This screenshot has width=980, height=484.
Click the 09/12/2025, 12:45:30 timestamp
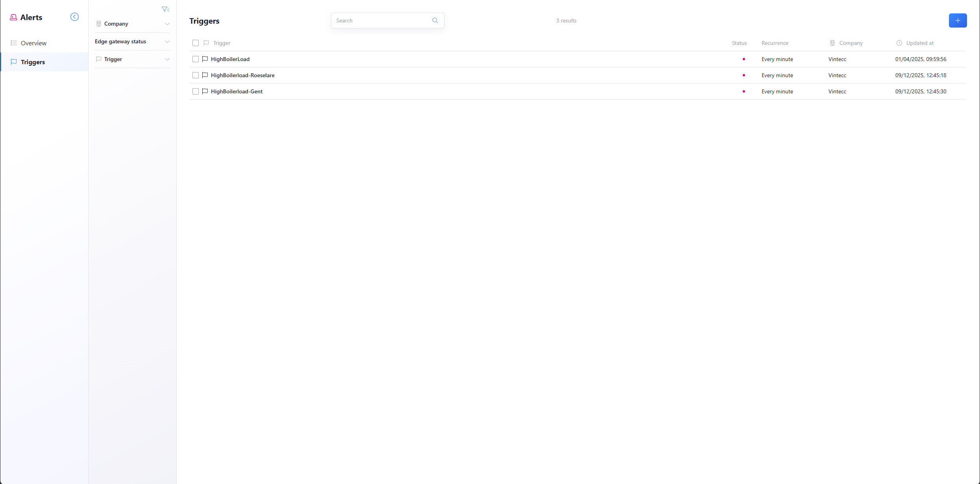pyautogui.click(x=921, y=91)
